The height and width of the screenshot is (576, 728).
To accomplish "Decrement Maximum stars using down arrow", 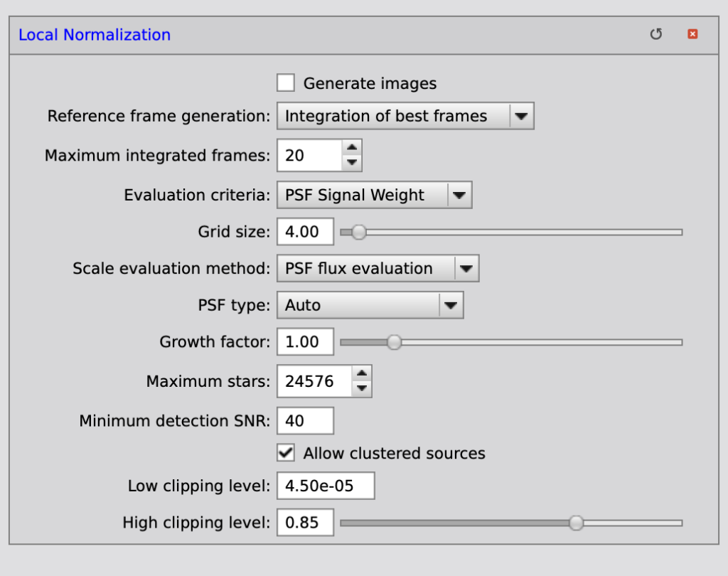I will (361, 388).
